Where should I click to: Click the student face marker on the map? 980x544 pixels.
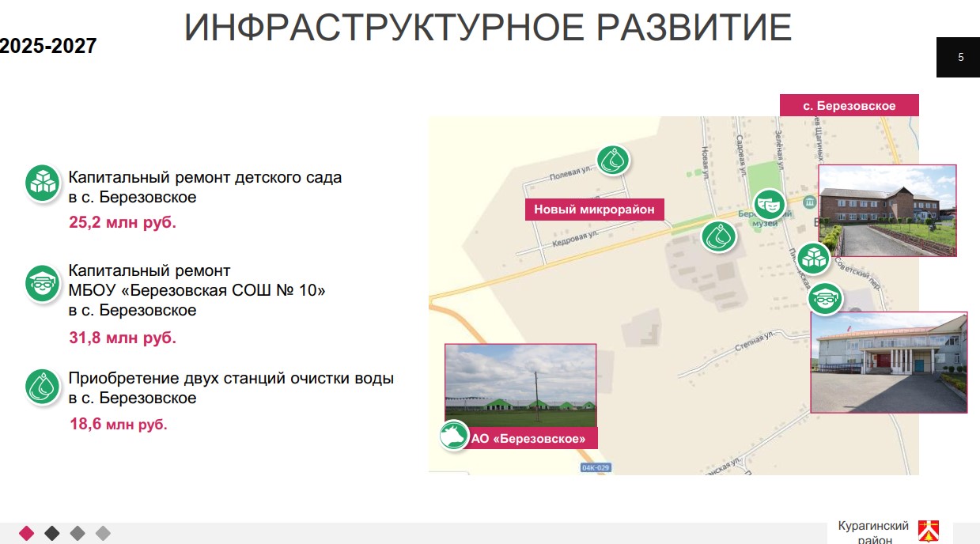tap(826, 299)
